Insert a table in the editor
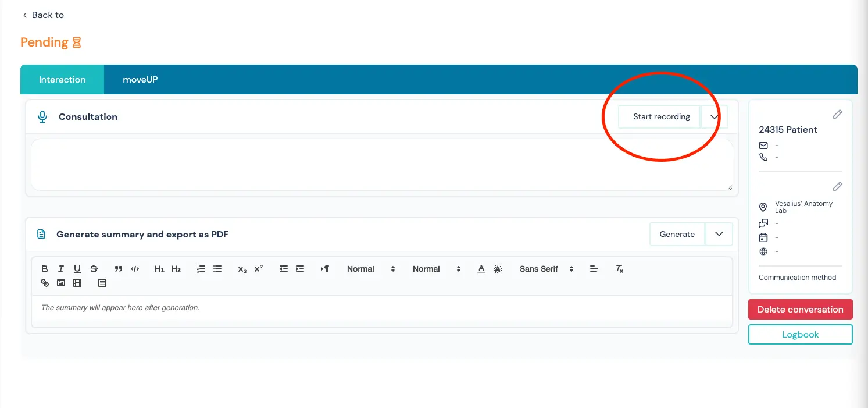This screenshot has width=868, height=408. pos(102,283)
